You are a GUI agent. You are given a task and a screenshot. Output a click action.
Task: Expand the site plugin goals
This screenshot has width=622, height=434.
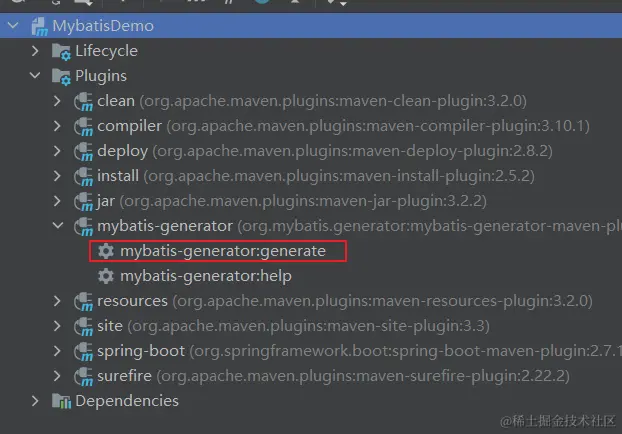click(x=57, y=326)
